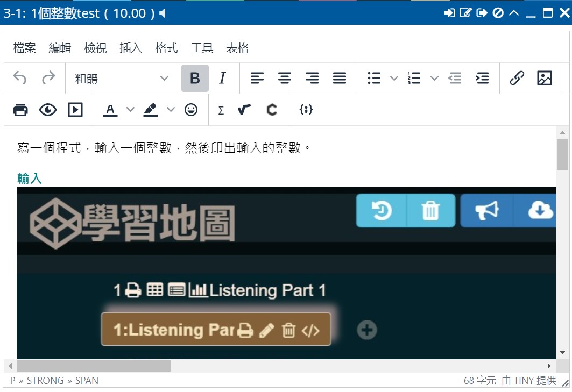The height and width of the screenshot is (392, 572).
Task: Expand numbered list style options
Action: [434, 78]
